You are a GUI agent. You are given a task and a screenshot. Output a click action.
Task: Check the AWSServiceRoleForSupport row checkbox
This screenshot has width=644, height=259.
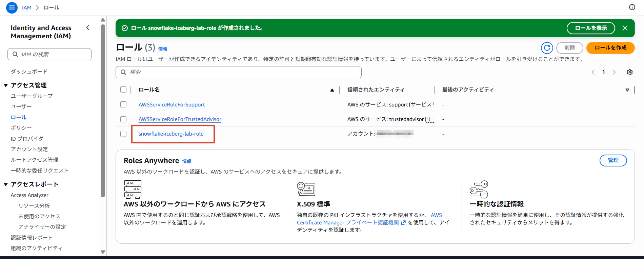(x=123, y=104)
